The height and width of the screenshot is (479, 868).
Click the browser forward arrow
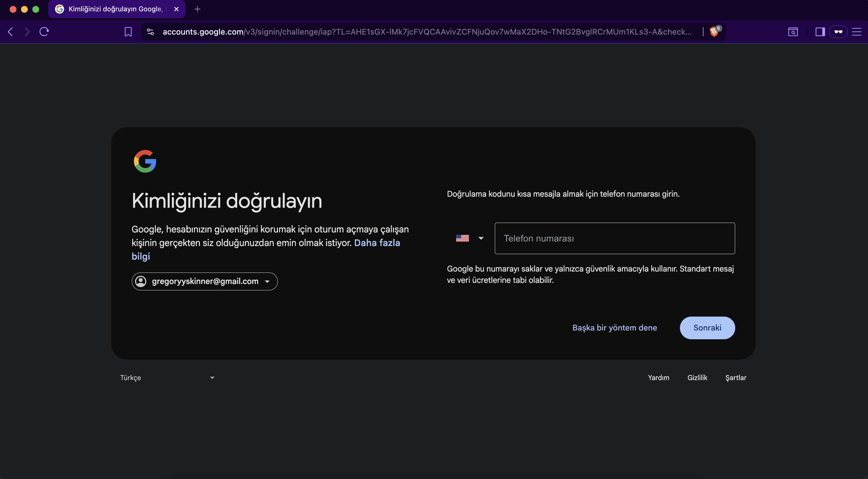pyautogui.click(x=27, y=32)
